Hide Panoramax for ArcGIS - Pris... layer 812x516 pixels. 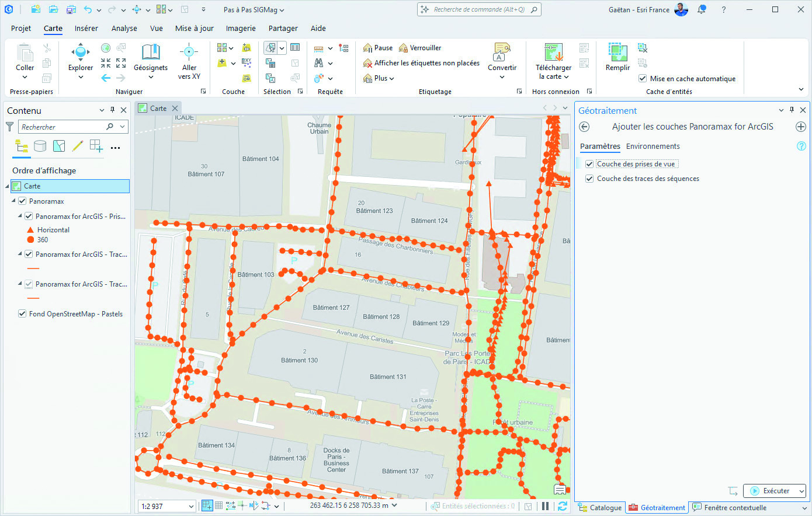29,216
